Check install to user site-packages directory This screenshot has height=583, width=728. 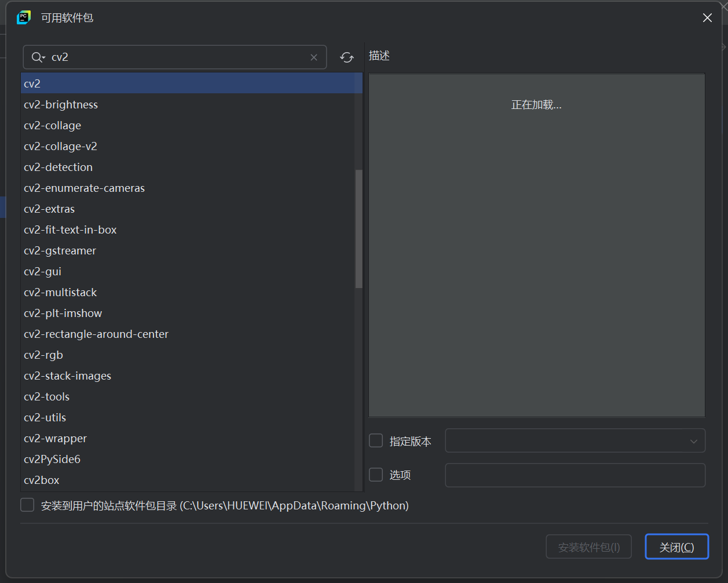tap(27, 504)
